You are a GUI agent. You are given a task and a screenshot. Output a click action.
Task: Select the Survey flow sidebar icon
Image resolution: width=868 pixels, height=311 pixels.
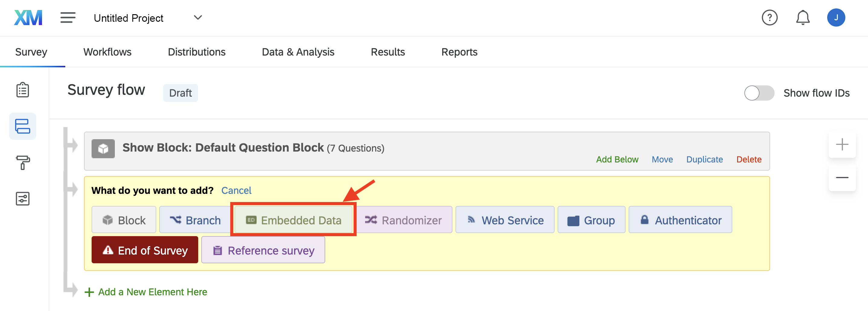[23, 126]
